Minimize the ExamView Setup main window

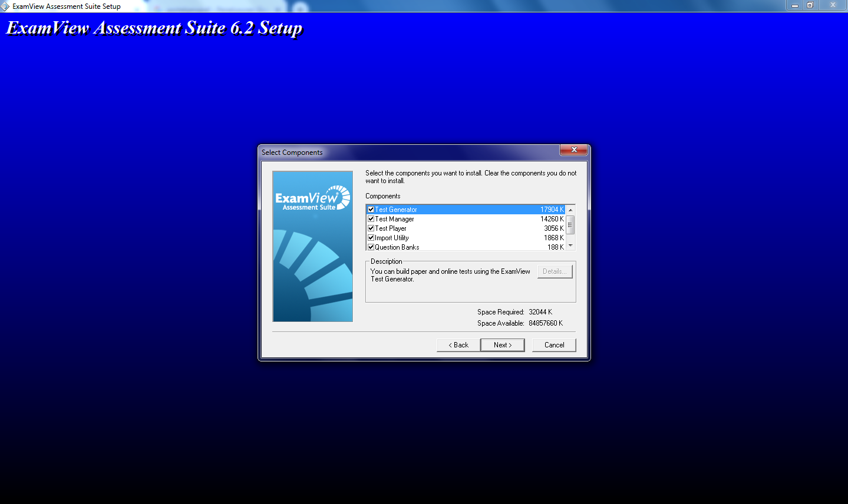pyautogui.click(x=794, y=5)
